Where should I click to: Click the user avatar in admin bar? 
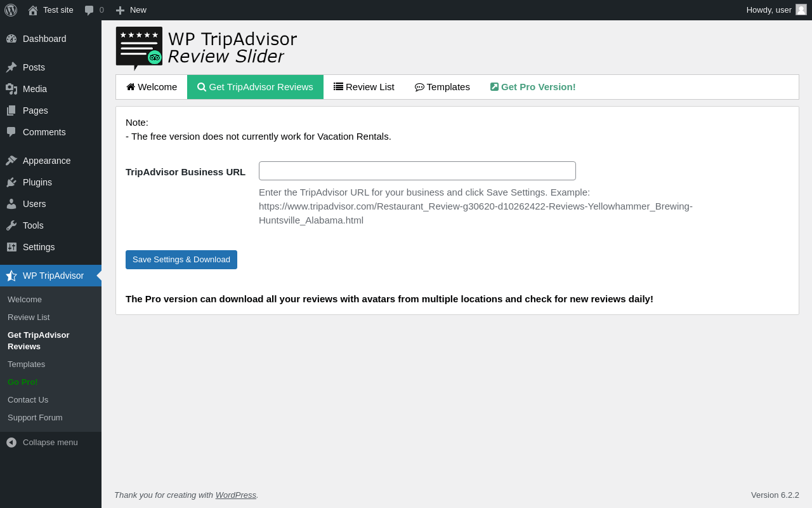(x=801, y=10)
